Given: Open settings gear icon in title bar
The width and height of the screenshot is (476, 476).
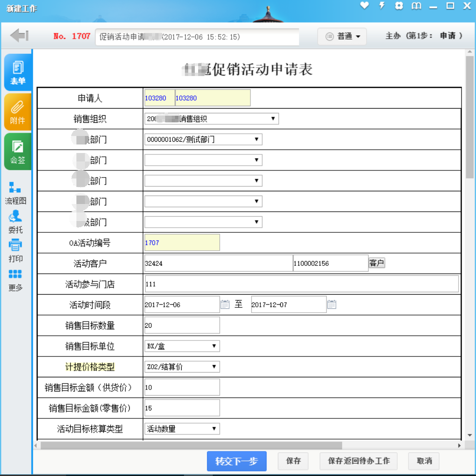Looking at the screenshot, I should (x=399, y=6).
